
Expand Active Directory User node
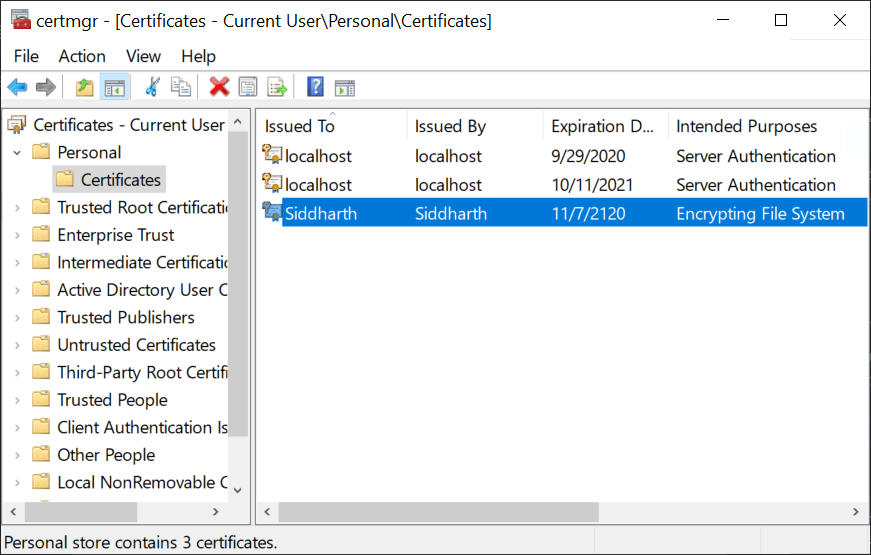pos(17,290)
